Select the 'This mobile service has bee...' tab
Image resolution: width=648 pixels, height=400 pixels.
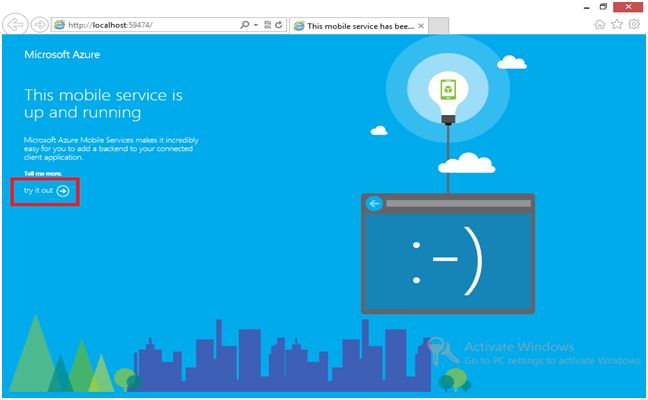[x=359, y=26]
